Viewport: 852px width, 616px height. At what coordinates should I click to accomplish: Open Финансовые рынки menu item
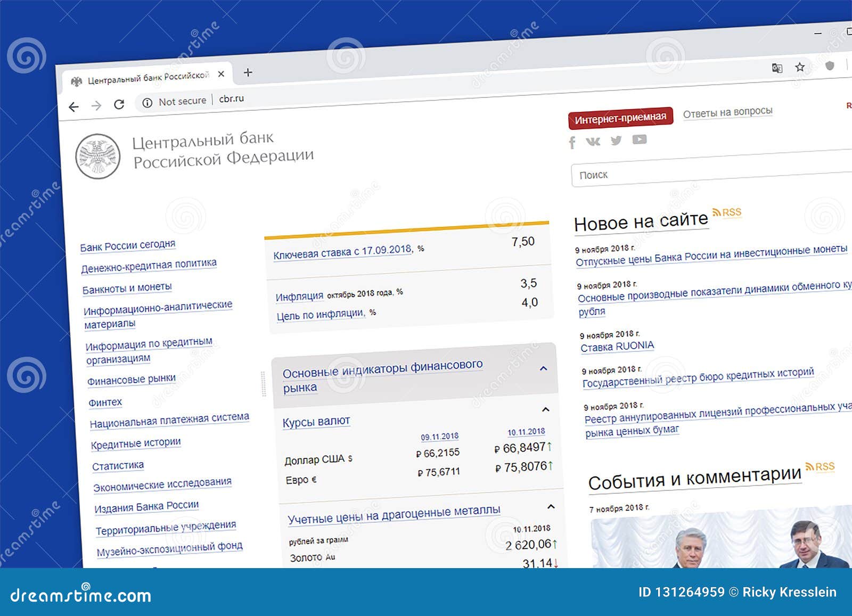[132, 380]
